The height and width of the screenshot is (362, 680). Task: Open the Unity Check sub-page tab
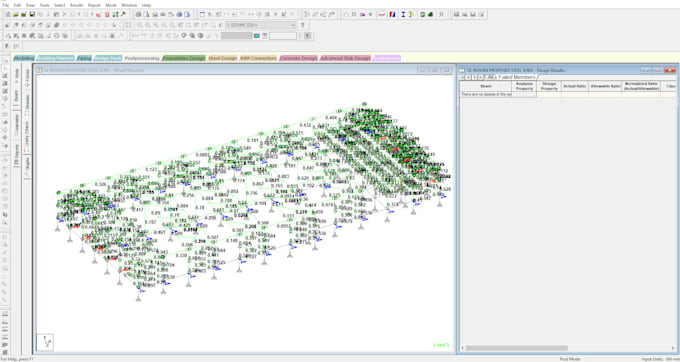tap(27, 136)
